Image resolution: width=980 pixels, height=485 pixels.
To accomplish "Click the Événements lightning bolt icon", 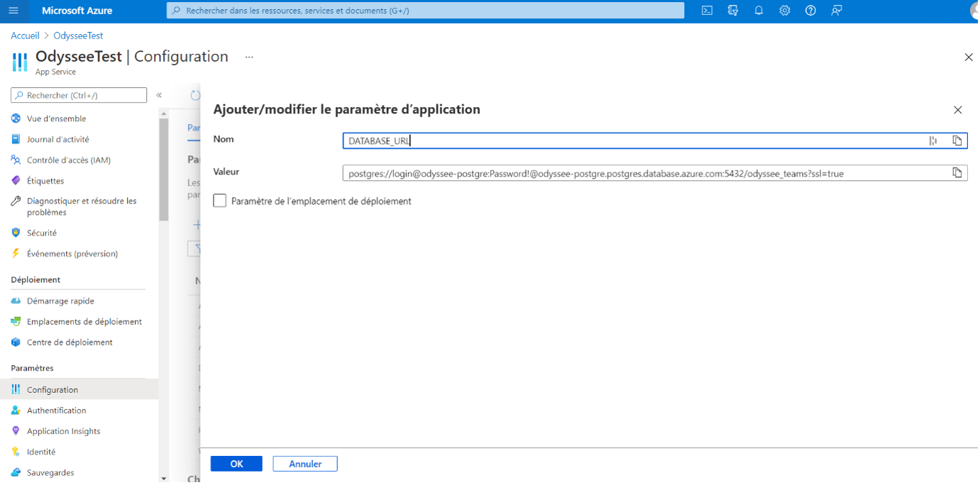I will pos(16,253).
